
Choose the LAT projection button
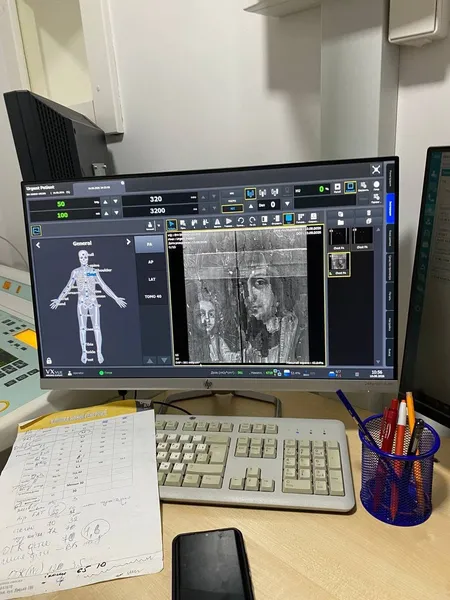pos(152,279)
